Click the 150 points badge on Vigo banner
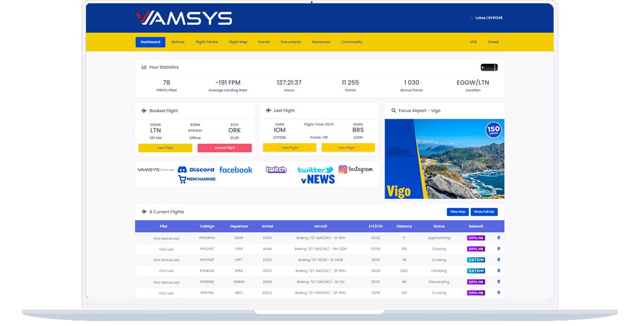The width and height of the screenshot is (644, 326). pyautogui.click(x=493, y=130)
